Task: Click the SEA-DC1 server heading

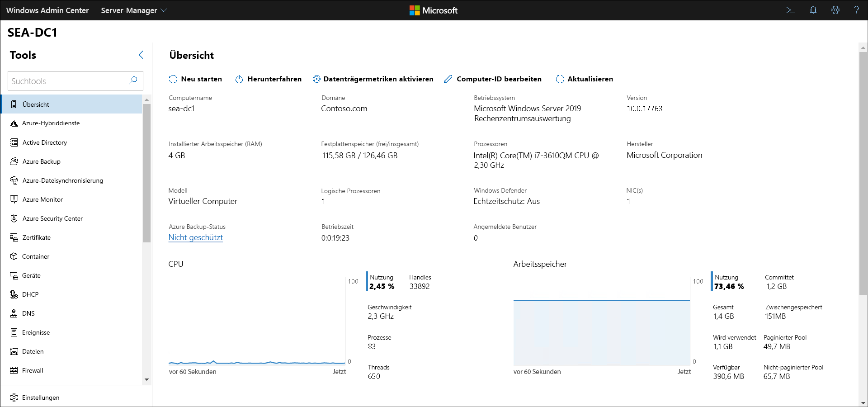Action: coord(33,33)
